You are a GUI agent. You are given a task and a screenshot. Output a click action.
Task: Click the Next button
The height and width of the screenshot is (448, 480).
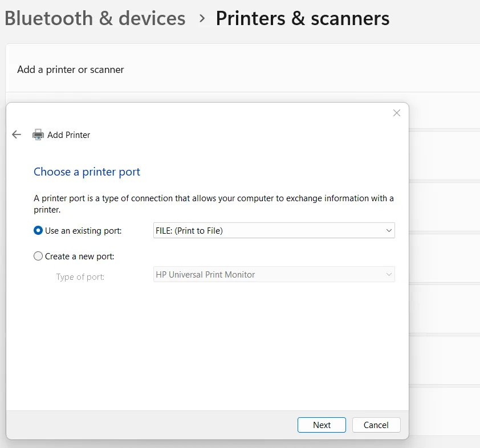(x=322, y=425)
